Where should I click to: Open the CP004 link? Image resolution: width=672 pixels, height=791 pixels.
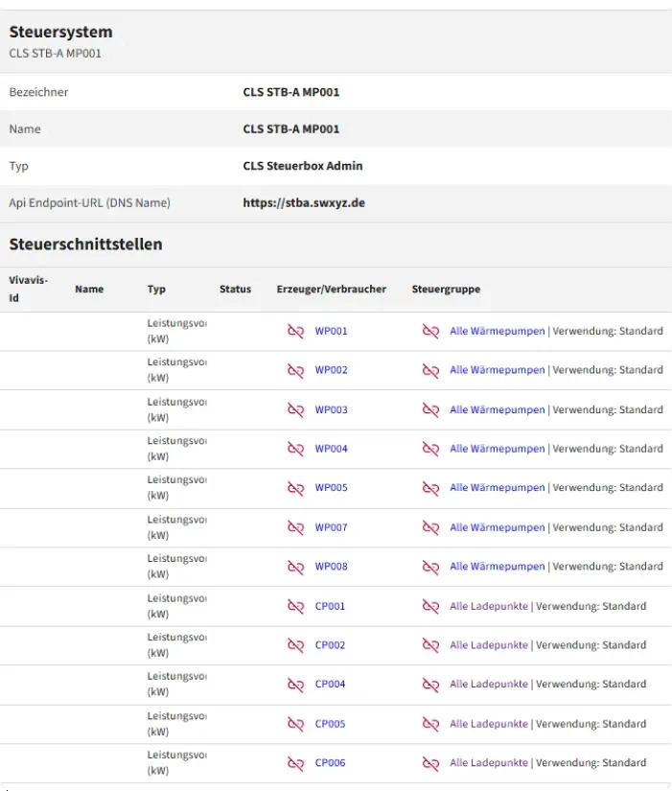click(330, 684)
